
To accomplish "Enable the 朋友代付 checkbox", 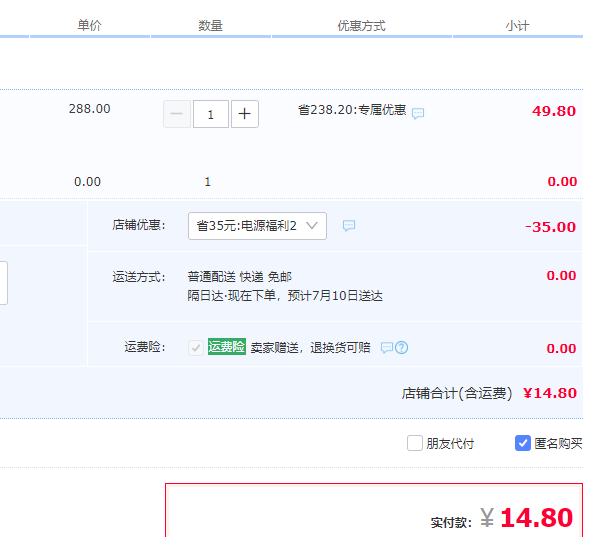I will coord(415,443).
